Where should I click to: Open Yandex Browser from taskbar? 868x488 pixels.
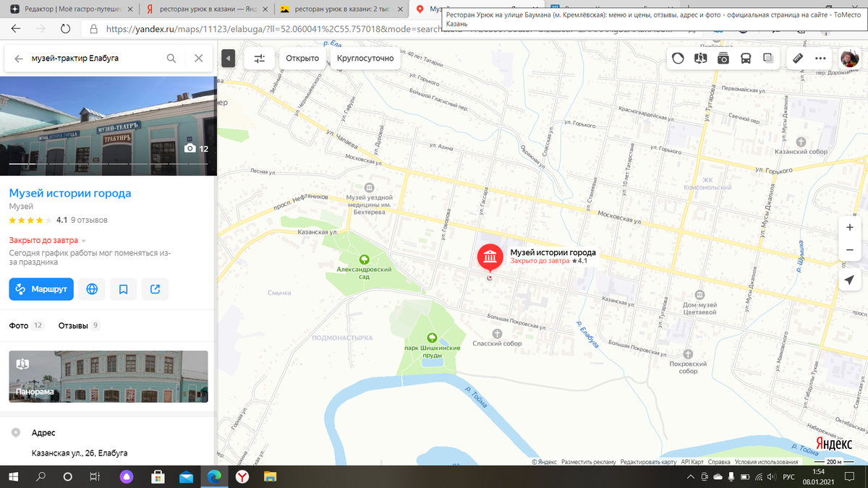pos(241,477)
